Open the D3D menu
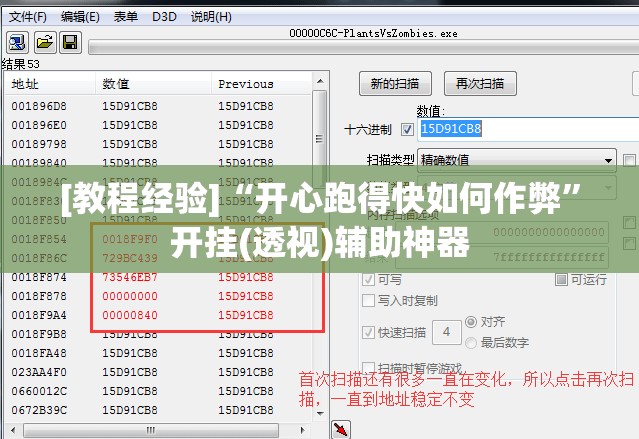This screenshot has width=639, height=439. pyautogui.click(x=164, y=17)
